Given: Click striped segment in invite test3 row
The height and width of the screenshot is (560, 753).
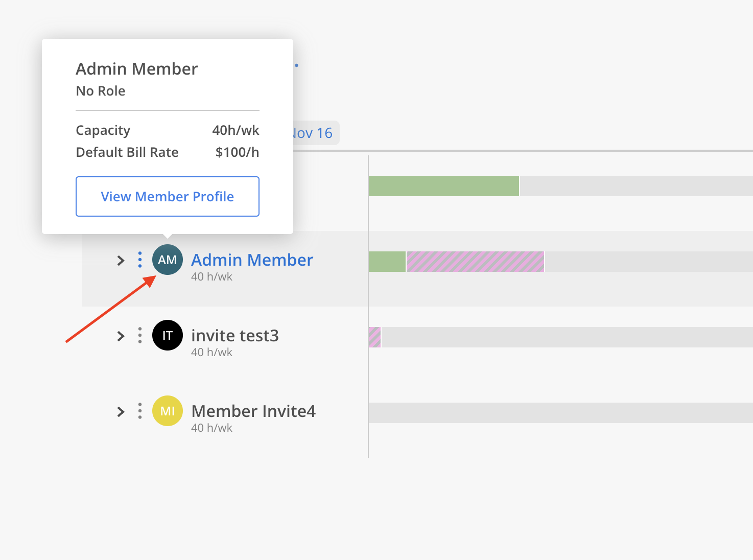Looking at the screenshot, I should [x=374, y=337].
